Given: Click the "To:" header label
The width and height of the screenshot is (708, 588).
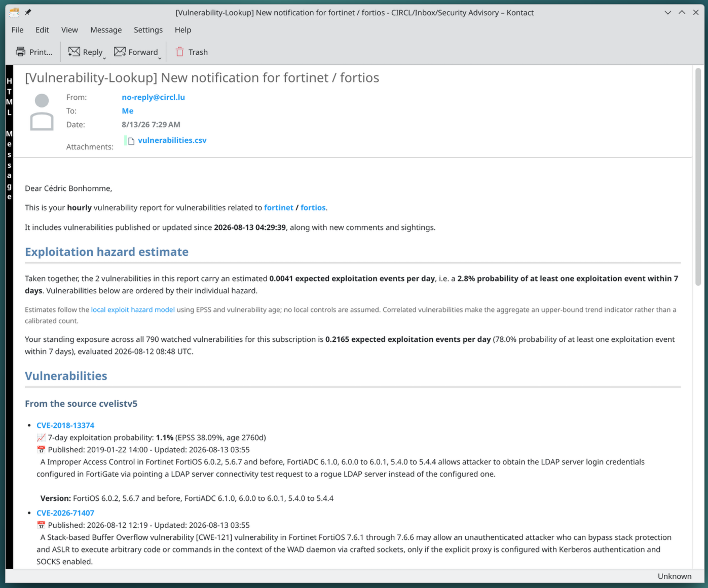Looking at the screenshot, I should (x=71, y=111).
